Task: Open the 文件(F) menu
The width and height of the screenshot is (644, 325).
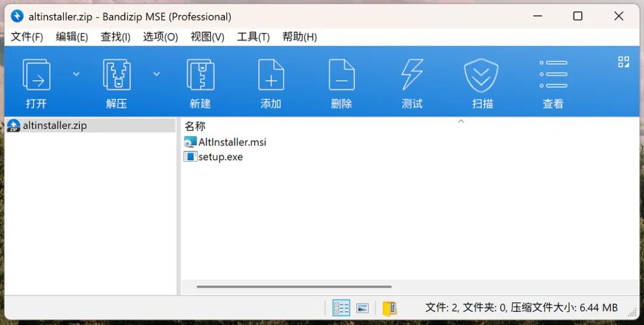Action: [27, 37]
